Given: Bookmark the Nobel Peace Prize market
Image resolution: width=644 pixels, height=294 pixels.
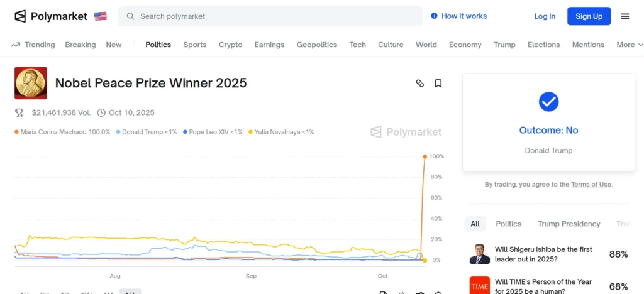Looking at the screenshot, I should (x=438, y=83).
